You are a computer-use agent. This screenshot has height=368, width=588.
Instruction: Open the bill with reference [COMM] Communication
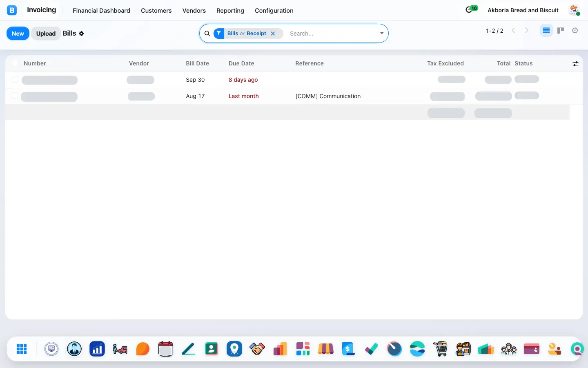click(328, 96)
